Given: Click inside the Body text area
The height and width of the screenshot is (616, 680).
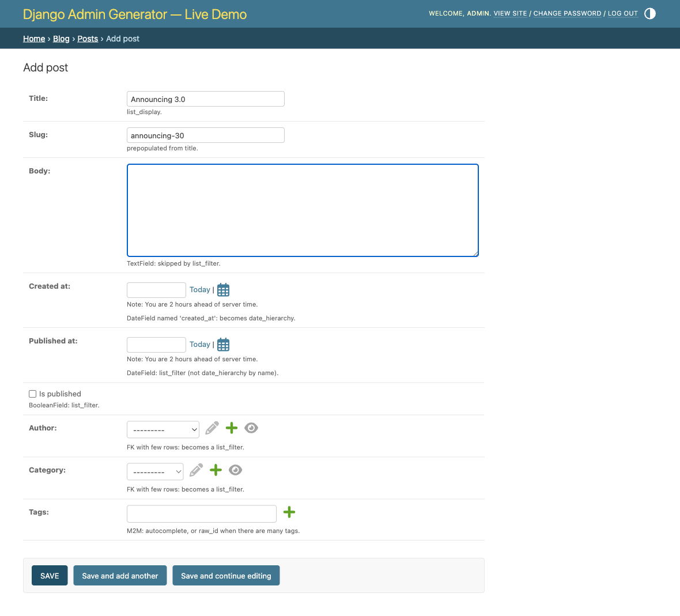Looking at the screenshot, I should coord(303,210).
